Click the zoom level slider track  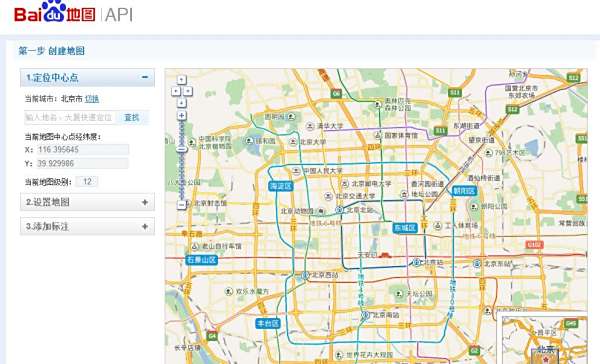coord(182,160)
